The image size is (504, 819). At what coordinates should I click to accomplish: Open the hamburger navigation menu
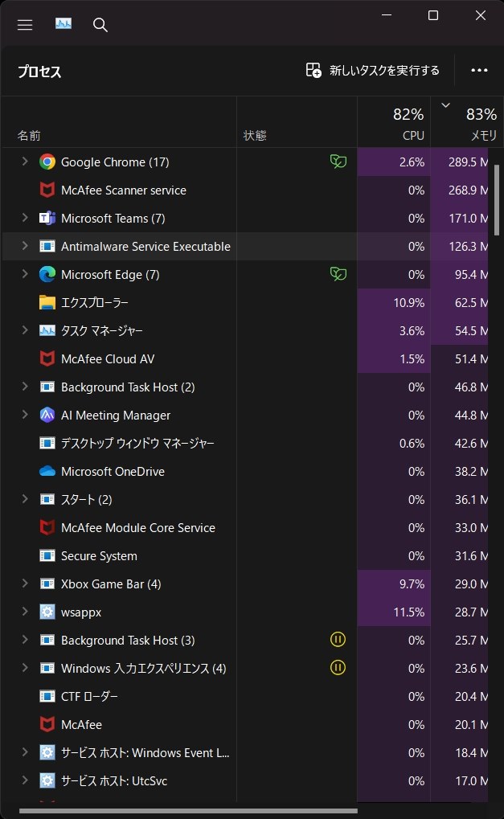click(25, 25)
